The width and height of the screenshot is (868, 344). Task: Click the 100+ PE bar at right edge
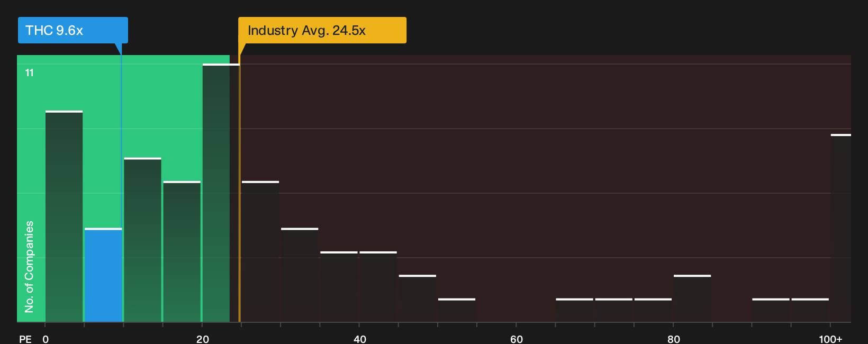click(841, 228)
